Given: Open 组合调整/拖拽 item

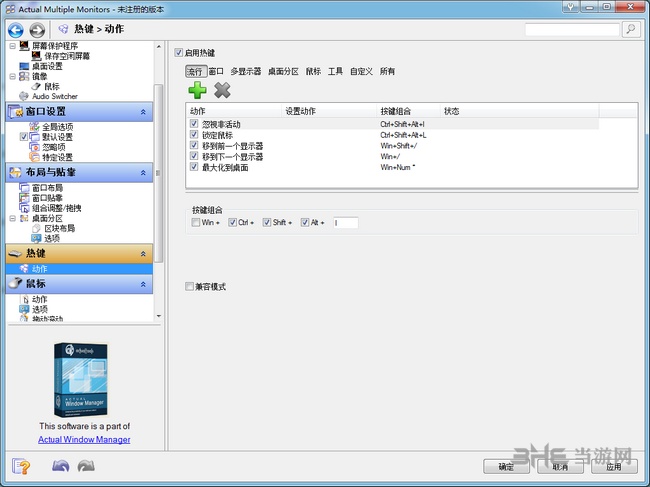Looking at the screenshot, I should click(x=56, y=208).
